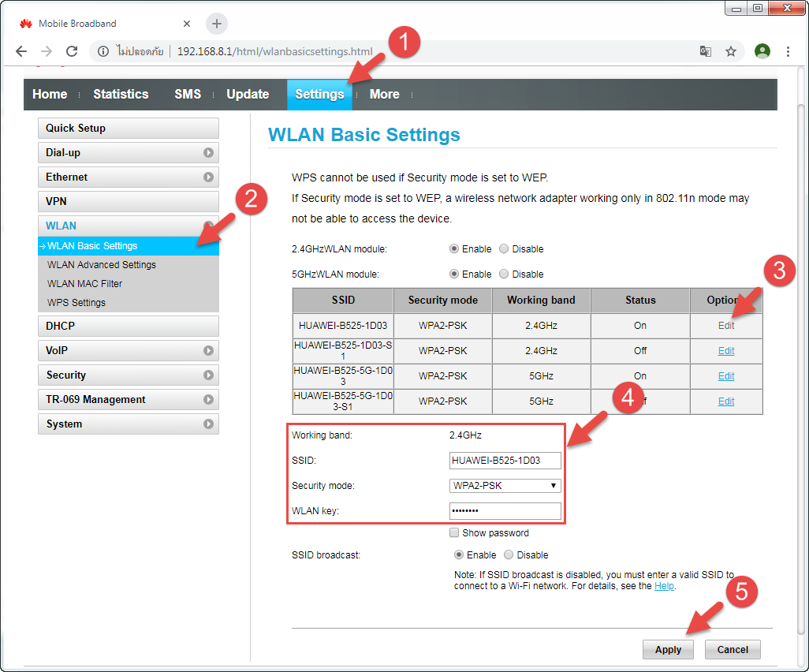
Task: Collapse the WLAN sidebar section
Action: 129,226
